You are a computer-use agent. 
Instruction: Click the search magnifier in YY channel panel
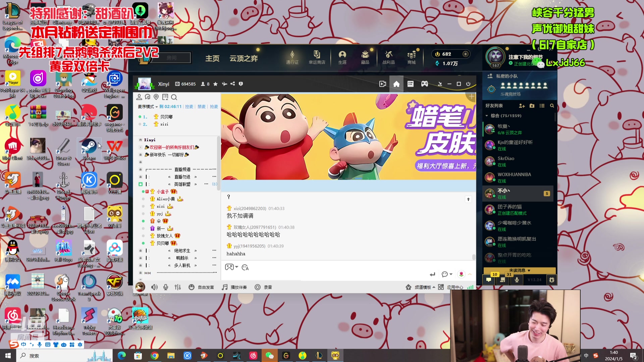(174, 97)
